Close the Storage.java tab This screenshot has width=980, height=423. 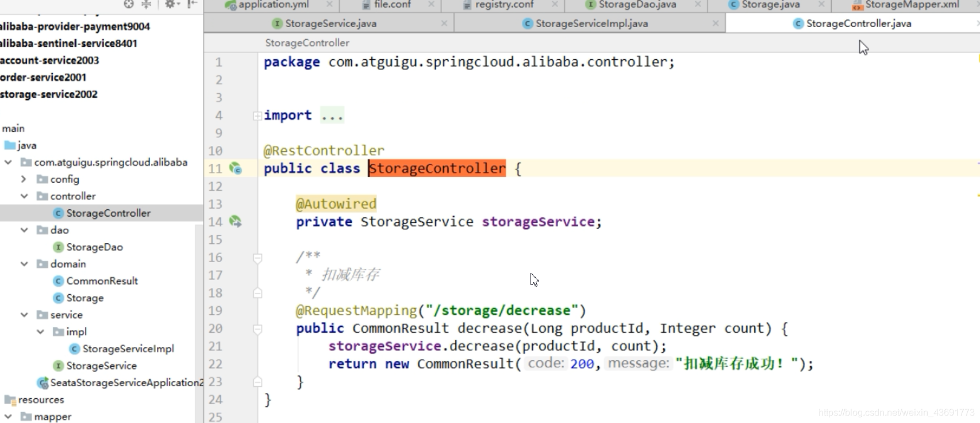[821, 5]
